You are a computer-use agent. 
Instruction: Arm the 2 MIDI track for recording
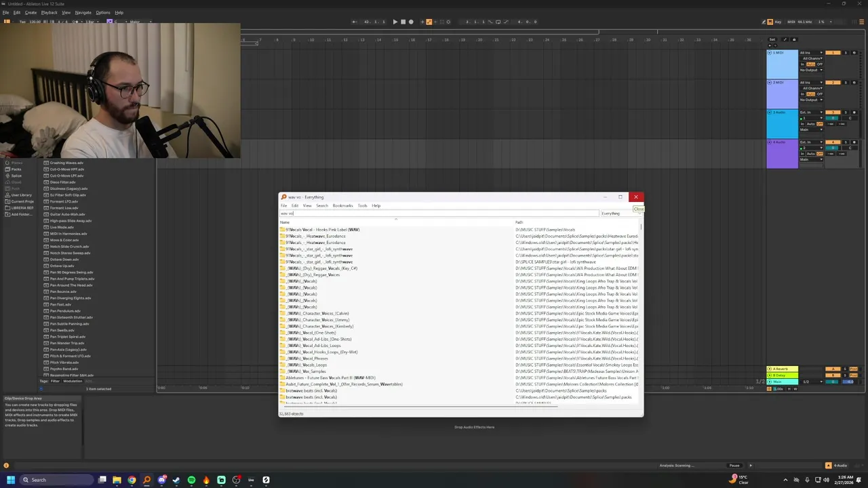pyautogui.click(x=854, y=83)
